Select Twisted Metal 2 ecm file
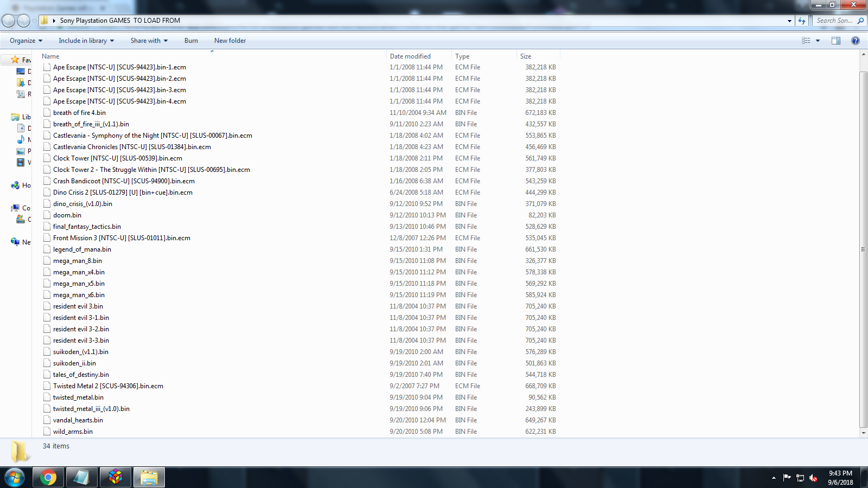Screen dimensions: 868x488 pyautogui.click(x=108, y=386)
